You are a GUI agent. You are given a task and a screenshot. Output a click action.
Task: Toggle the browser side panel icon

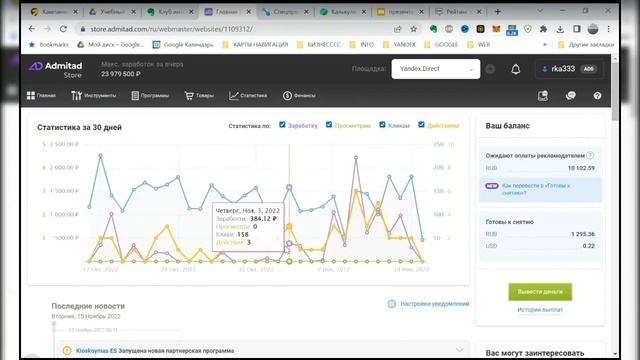pos(576,29)
